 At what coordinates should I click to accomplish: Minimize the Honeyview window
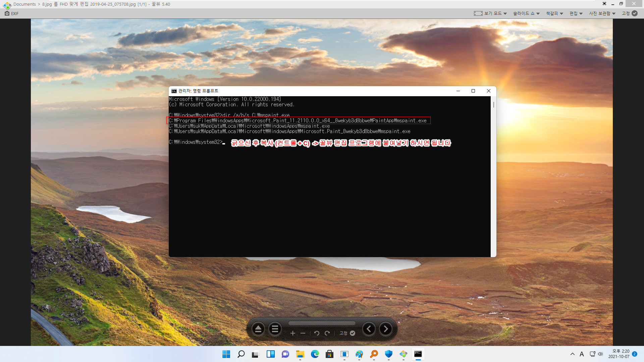613,4
